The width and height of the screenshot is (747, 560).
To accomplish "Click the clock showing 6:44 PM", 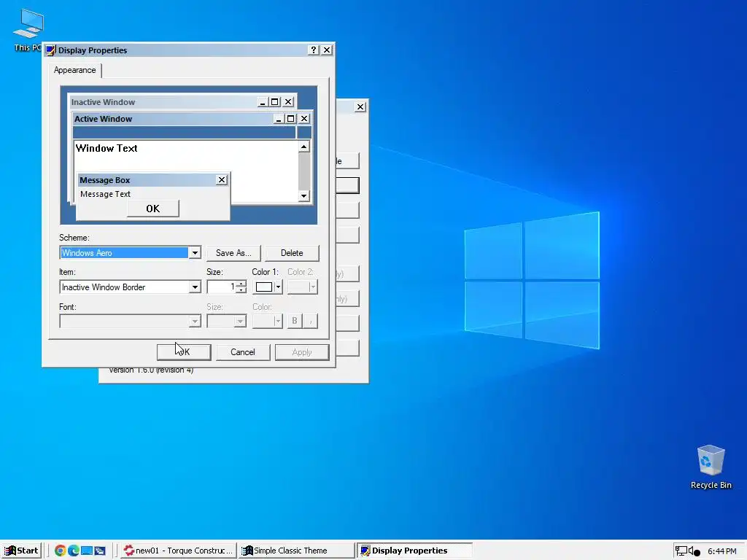I will pyautogui.click(x=721, y=551).
